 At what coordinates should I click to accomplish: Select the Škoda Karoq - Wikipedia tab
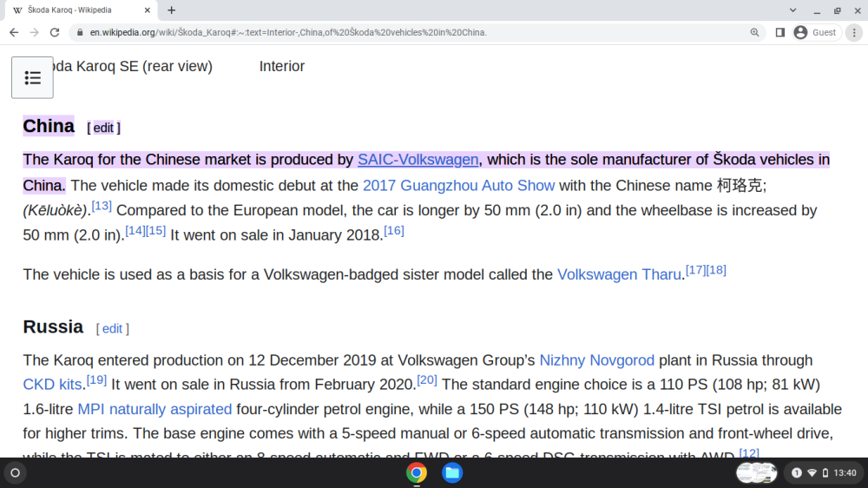pos(80,10)
